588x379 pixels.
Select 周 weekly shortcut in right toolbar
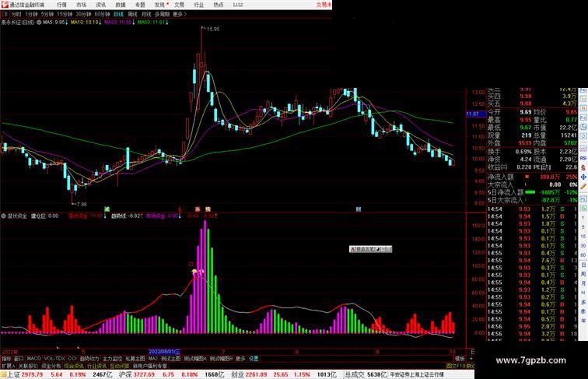pyautogui.click(x=583, y=274)
